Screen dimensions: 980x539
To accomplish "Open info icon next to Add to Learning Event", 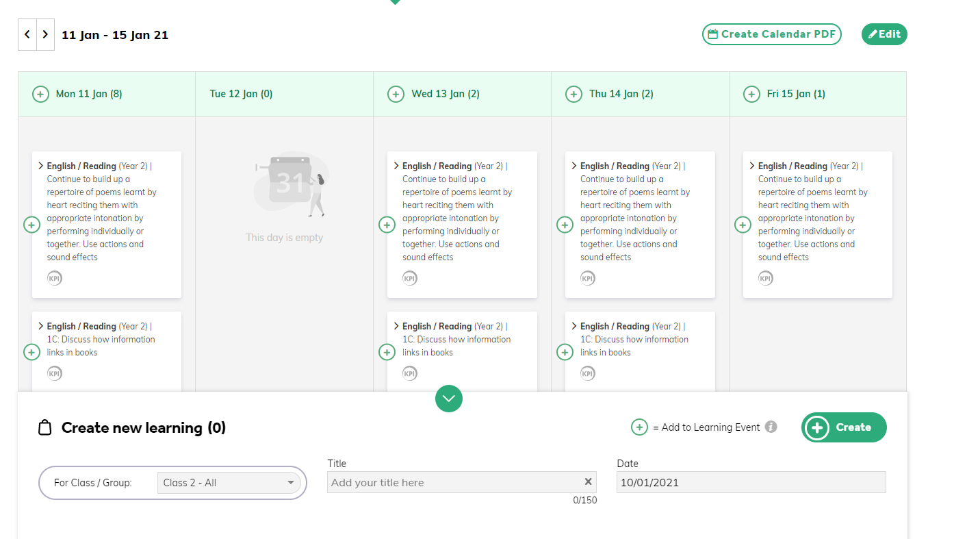I will [x=771, y=427].
